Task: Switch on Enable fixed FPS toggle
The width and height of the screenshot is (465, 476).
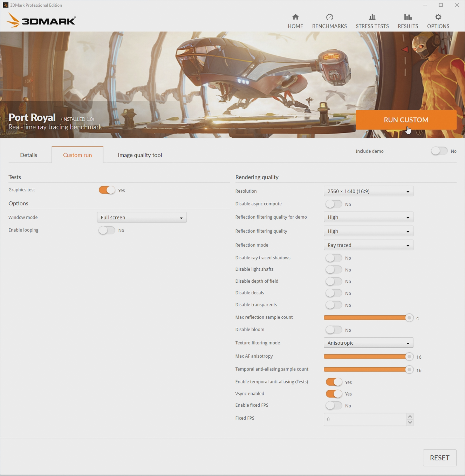Action: [x=334, y=405]
